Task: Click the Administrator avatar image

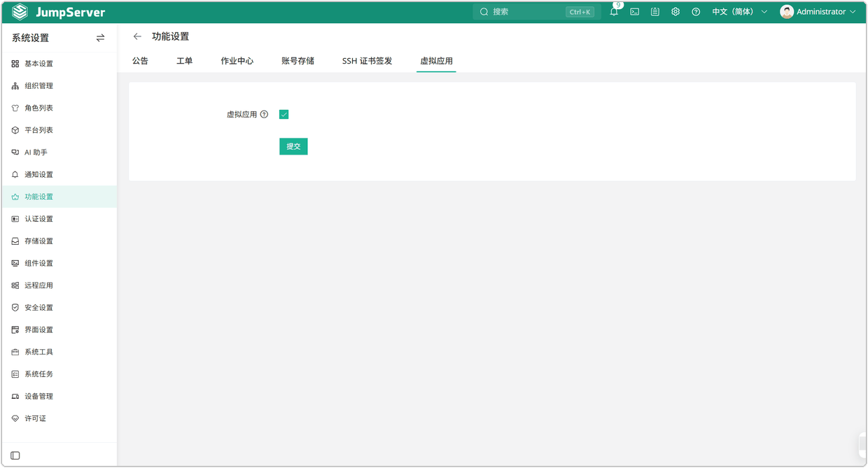Action: coord(787,12)
